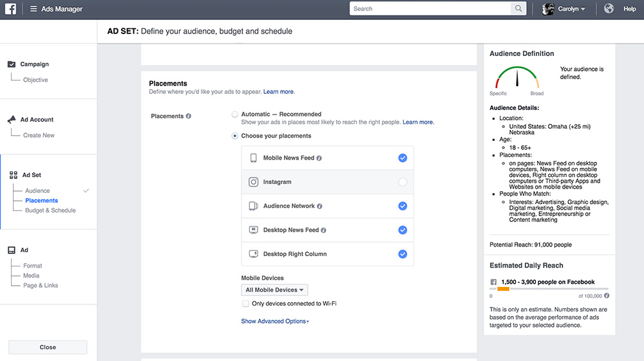
Task: Click the Placements info icon
Action: [189, 116]
